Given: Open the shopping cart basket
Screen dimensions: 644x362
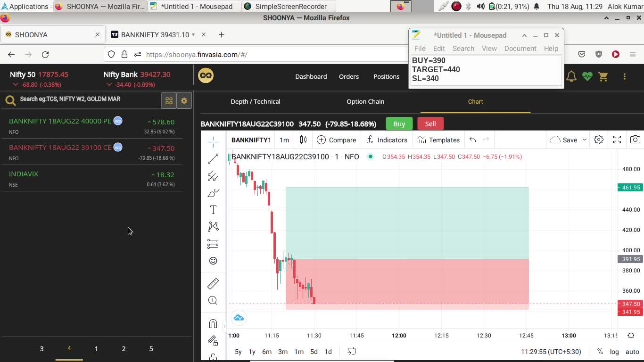Looking at the screenshot, I should [603, 76].
